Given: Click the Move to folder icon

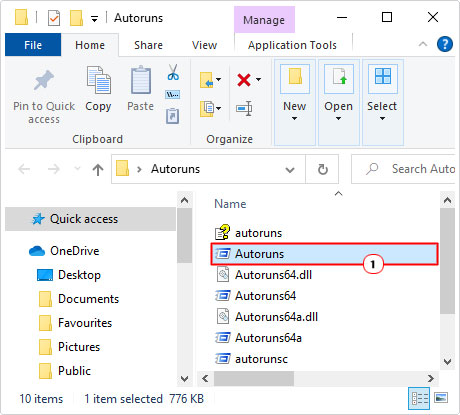Looking at the screenshot, I should pyautogui.click(x=207, y=80).
